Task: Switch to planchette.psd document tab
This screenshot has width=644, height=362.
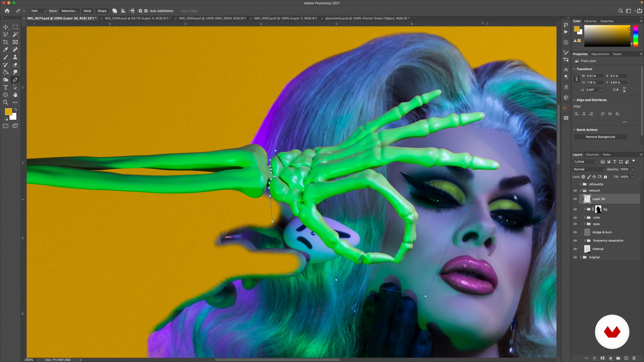Action: [367, 18]
